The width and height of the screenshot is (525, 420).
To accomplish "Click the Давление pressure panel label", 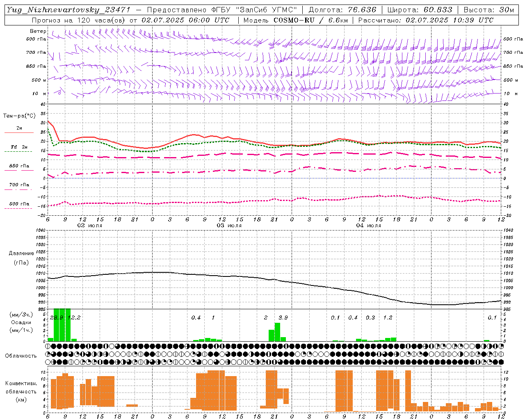I will 21,253.
